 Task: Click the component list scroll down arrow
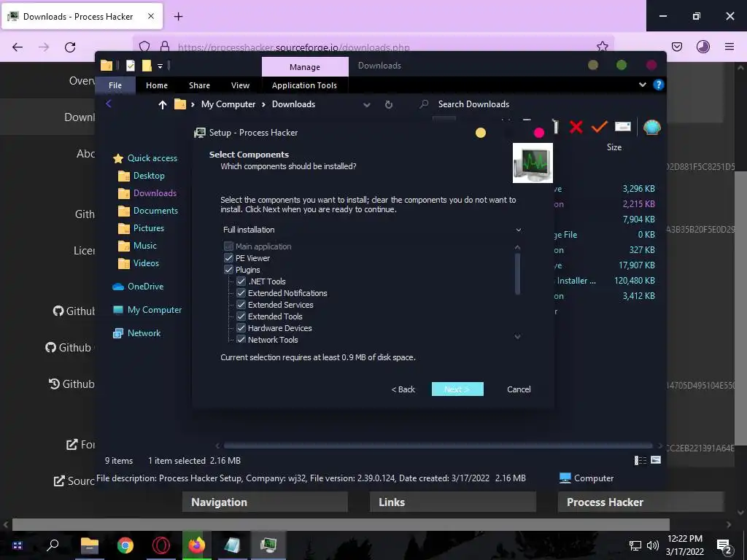click(517, 337)
